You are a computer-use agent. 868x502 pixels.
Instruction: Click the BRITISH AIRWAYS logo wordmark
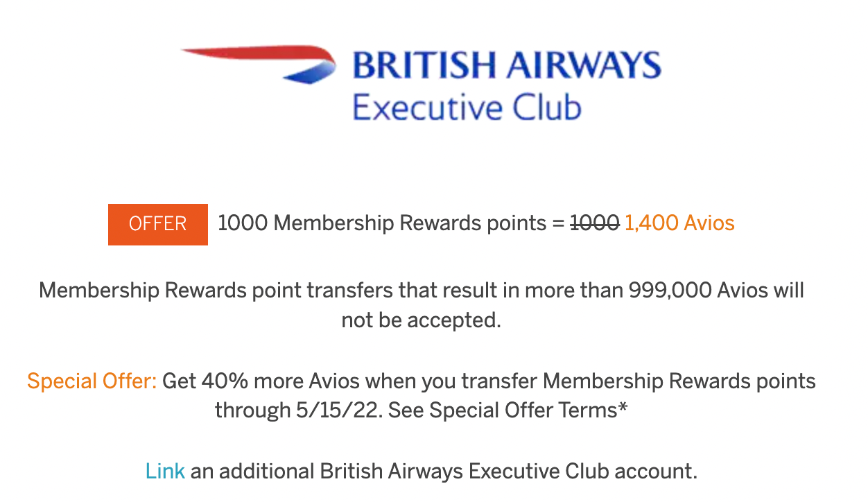click(x=507, y=65)
